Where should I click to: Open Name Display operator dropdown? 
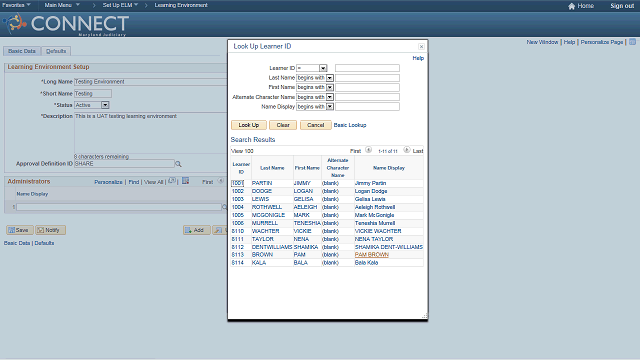pyautogui.click(x=330, y=107)
